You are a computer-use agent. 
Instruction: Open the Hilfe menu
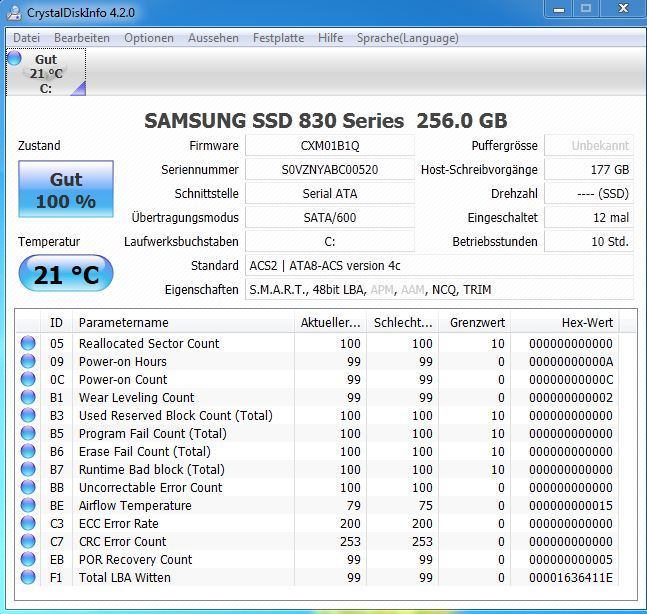tap(331, 38)
